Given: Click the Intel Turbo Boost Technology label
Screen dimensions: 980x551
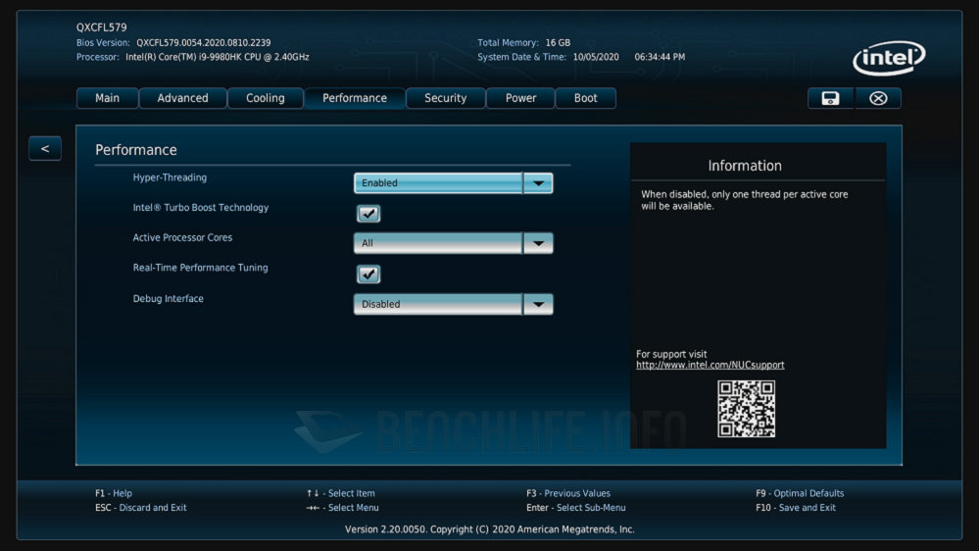Looking at the screenshot, I should click(x=201, y=208).
